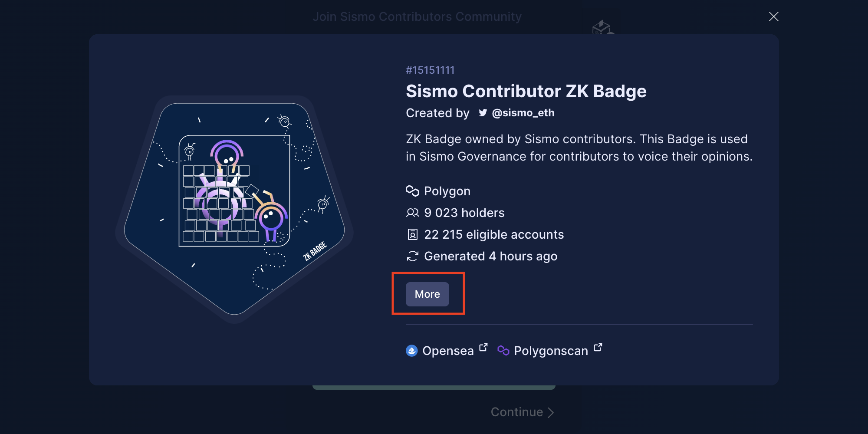
Task: Click the Continue right chevron arrow
Action: 550,412
